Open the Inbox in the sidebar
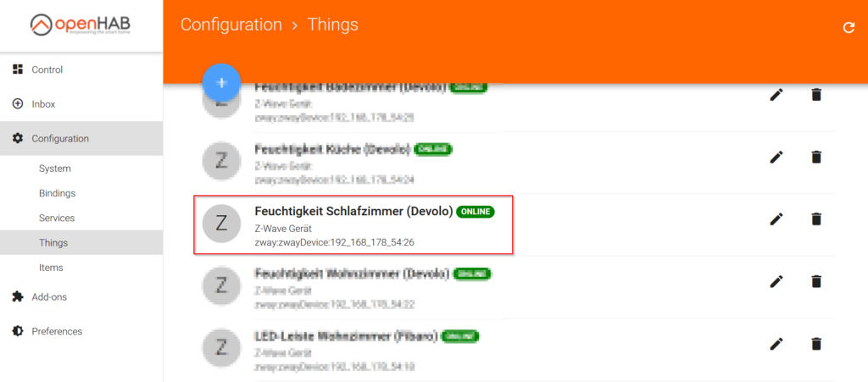The image size is (868, 382). click(43, 104)
